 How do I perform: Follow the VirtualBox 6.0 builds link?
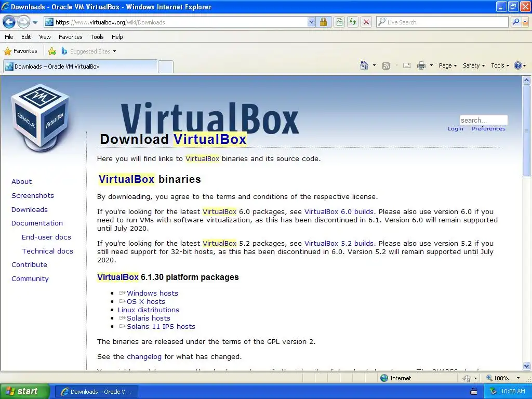tap(339, 212)
